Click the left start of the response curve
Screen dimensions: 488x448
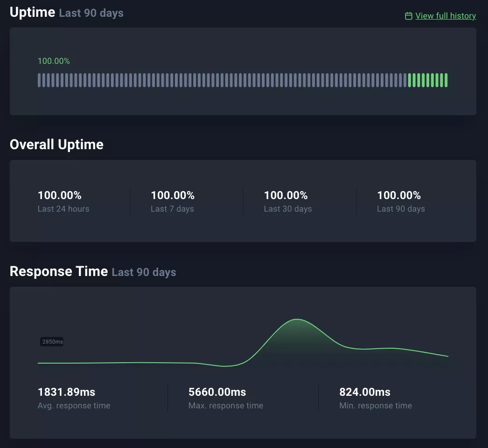click(39, 363)
